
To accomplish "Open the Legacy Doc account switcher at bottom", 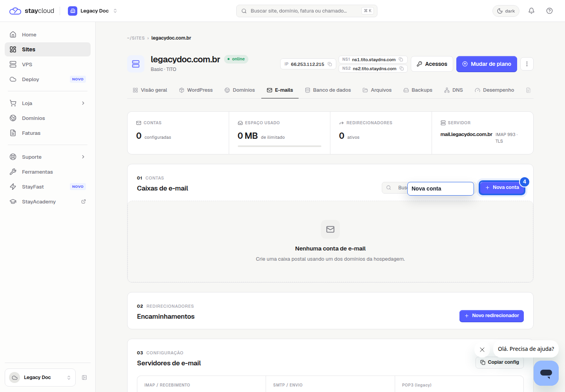I will coord(40,377).
